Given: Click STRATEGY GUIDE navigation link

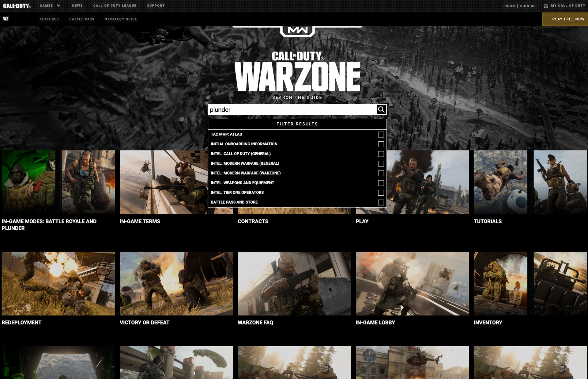Looking at the screenshot, I should tap(121, 19).
